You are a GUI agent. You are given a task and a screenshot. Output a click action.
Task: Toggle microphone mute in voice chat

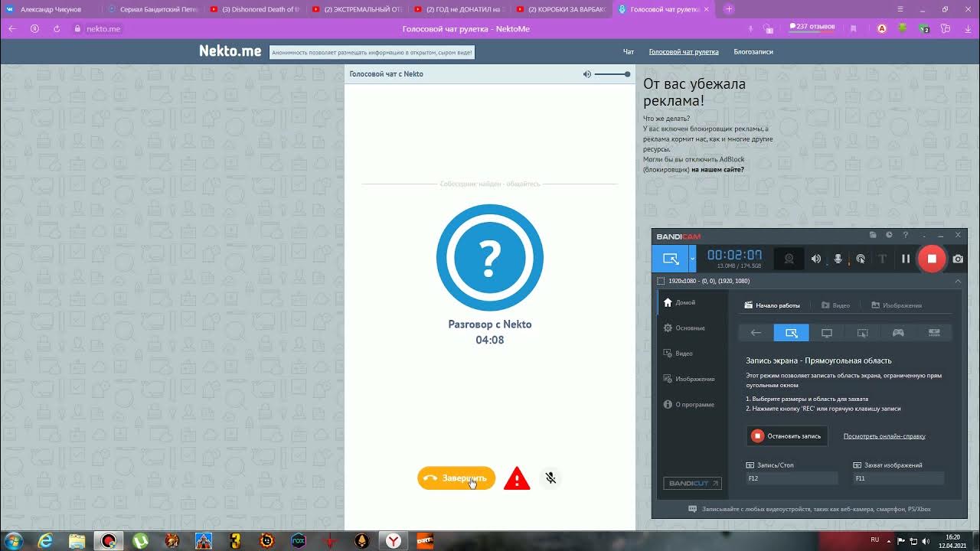(550, 478)
